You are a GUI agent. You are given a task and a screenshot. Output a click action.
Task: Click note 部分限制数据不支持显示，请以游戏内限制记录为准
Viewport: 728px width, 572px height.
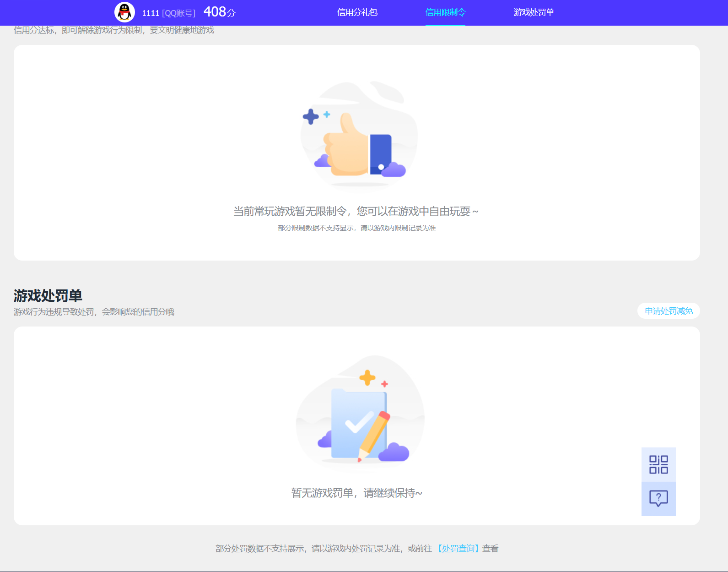tap(357, 228)
